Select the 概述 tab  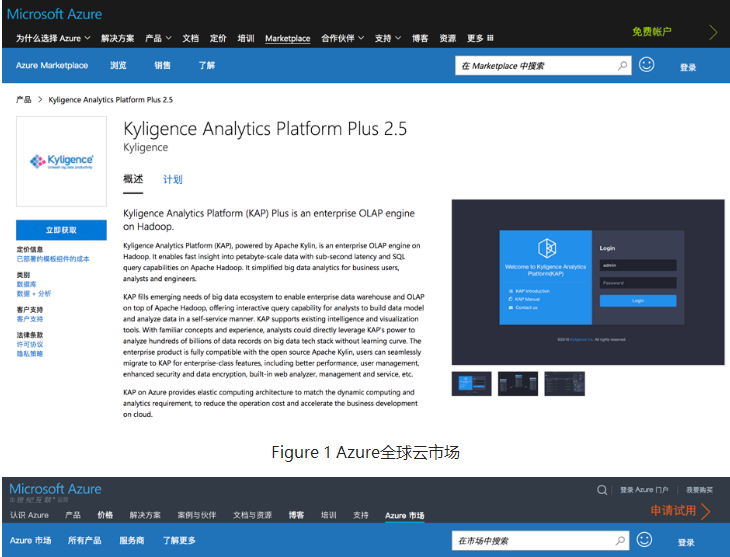133,179
